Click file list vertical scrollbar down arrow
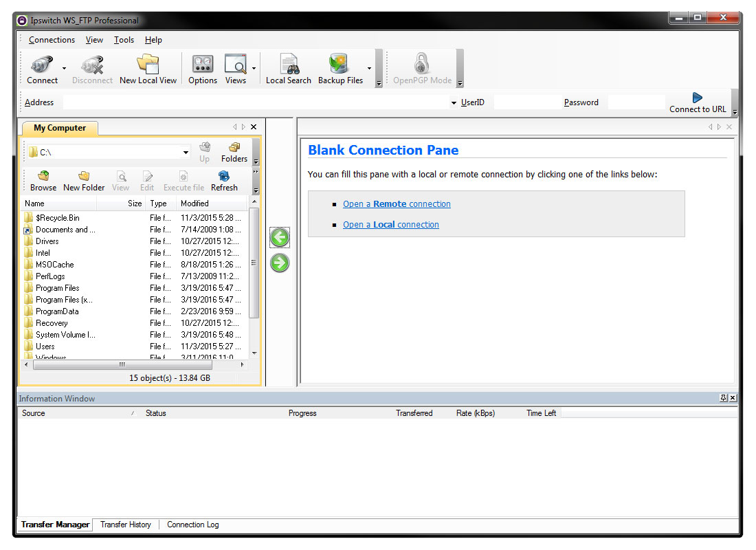This screenshot has width=756, height=550. [254, 353]
